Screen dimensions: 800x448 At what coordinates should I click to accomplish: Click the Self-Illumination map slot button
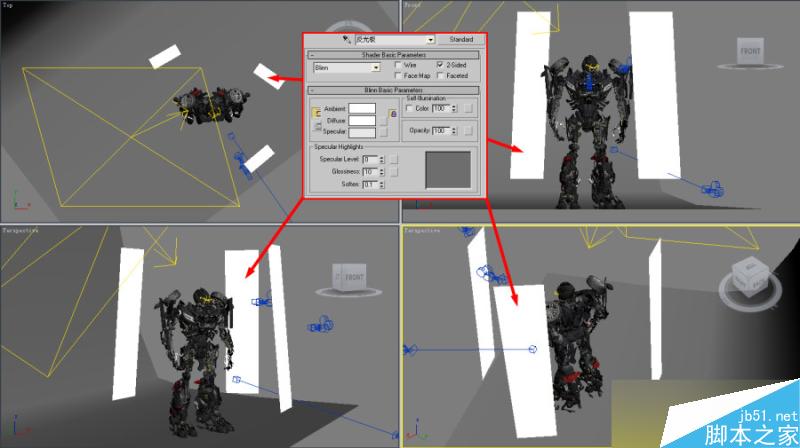[468, 108]
